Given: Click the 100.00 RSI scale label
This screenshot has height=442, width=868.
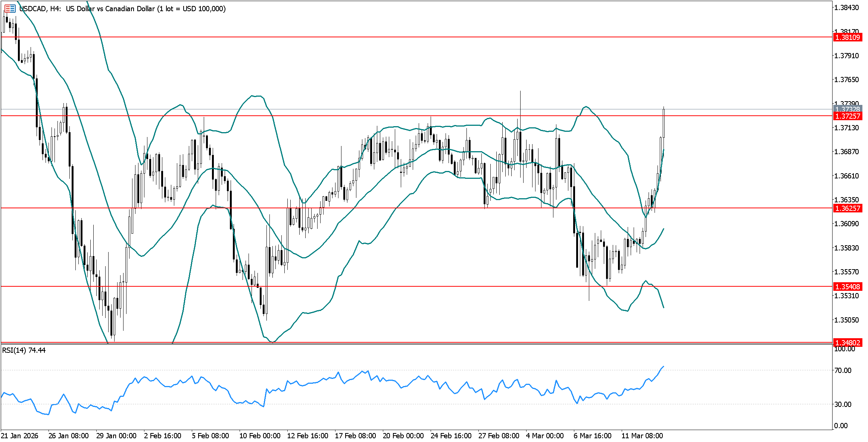Looking at the screenshot, I should pos(844,349).
